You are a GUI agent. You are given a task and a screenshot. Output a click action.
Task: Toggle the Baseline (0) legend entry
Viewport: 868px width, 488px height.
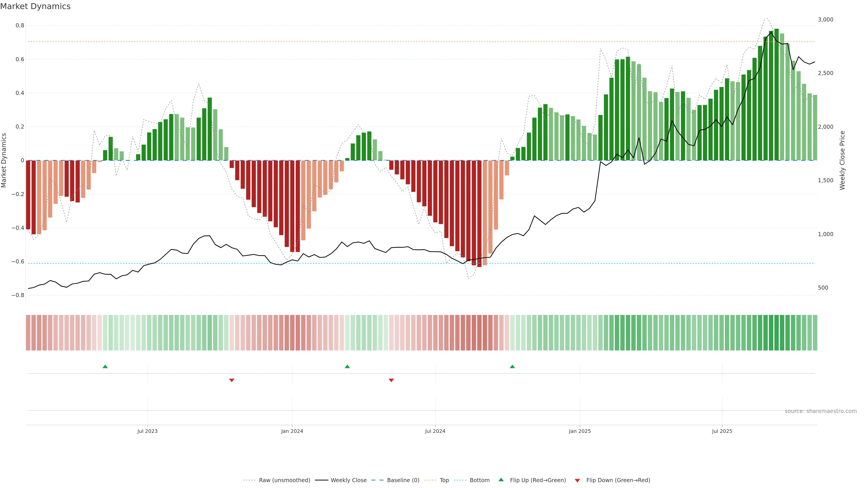click(403, 480)
